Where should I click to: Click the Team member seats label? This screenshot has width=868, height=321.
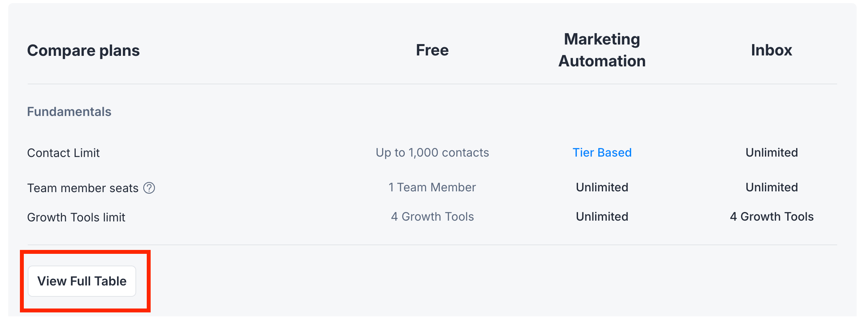tap(83, 188)
